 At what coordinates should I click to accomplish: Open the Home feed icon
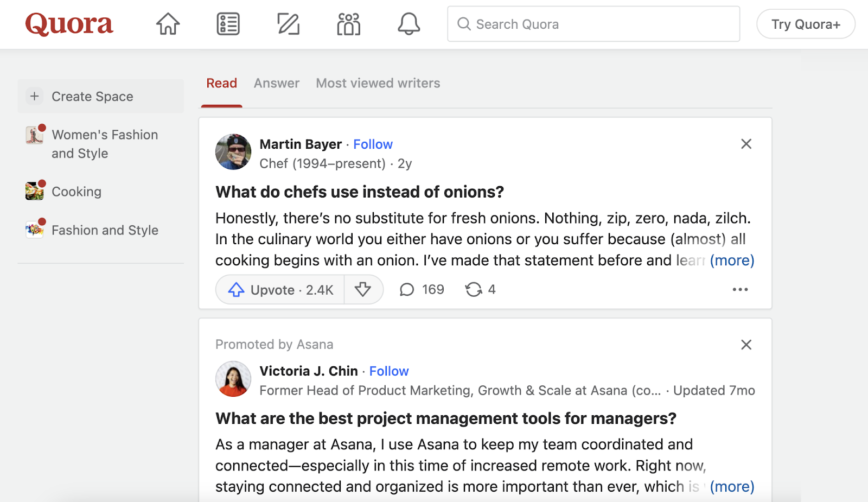pyautogui.click(x=167, y=24)
